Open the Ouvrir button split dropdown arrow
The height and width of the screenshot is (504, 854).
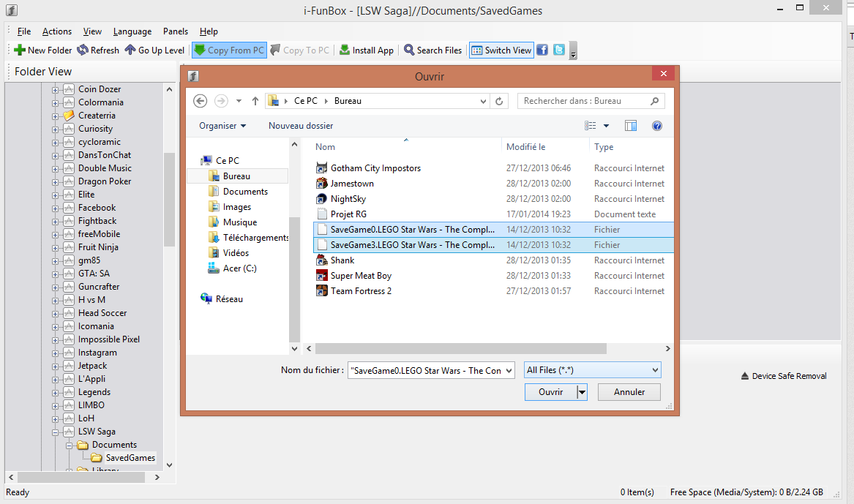click(583, 392)
